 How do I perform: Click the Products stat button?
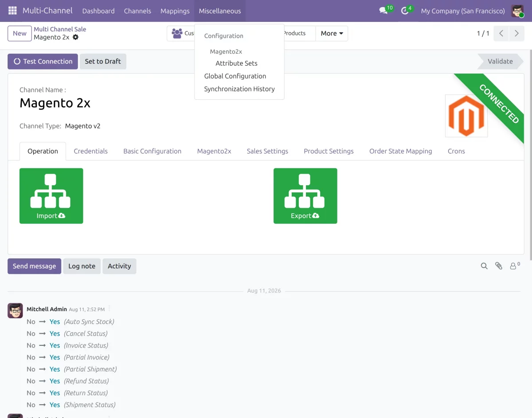click(299, 33)
